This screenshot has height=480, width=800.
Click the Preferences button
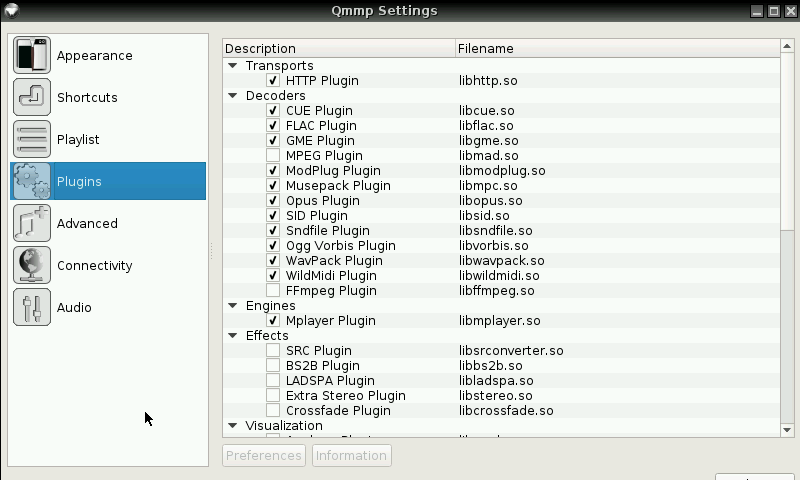click(x=264, y=456)
